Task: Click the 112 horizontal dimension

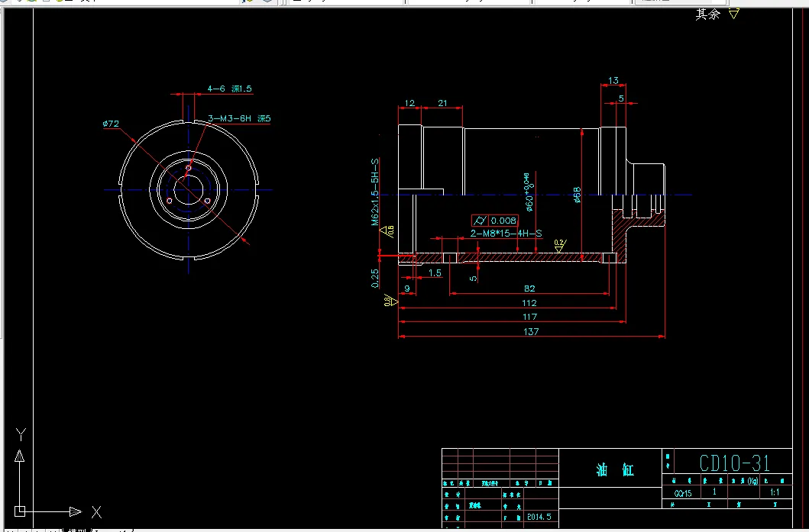Action: [x=529, y=302]
